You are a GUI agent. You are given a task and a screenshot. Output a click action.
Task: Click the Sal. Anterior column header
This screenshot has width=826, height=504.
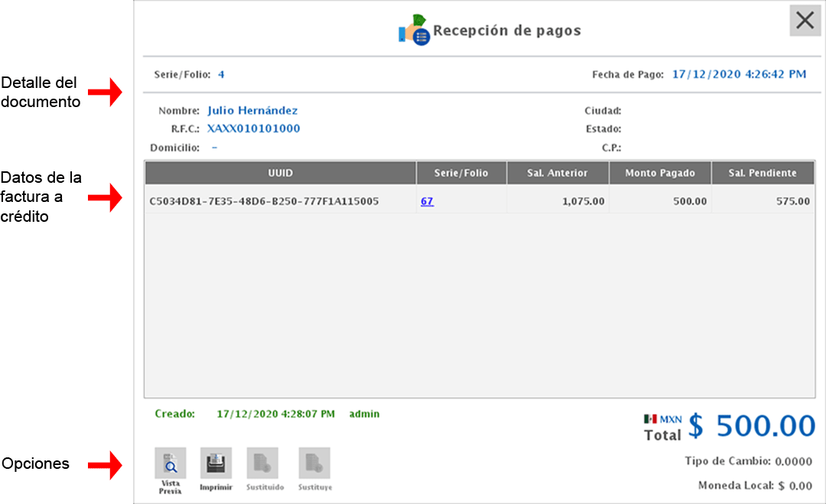point(558,173)
